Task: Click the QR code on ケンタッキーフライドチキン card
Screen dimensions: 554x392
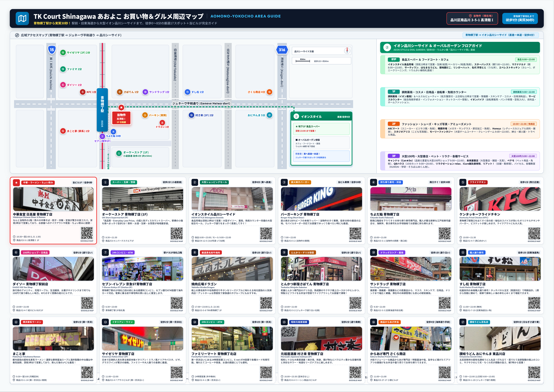Action: [534, 233]
